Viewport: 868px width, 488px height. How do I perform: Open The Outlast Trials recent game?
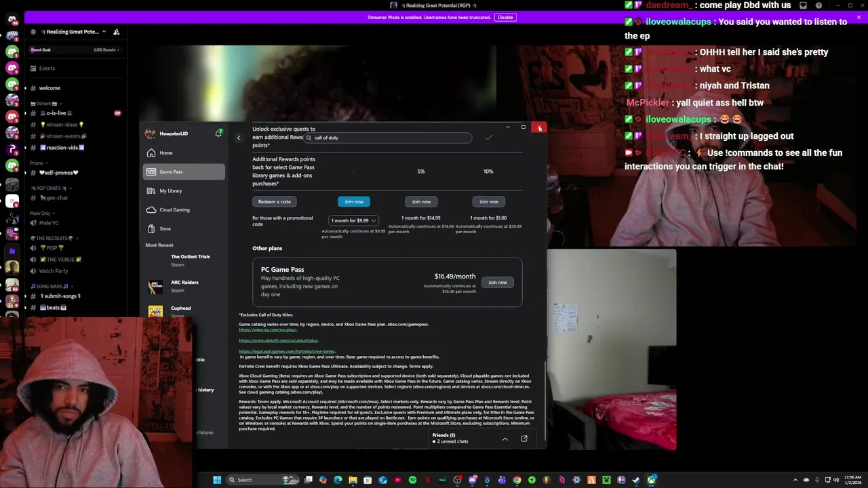[x=183, y=260]
